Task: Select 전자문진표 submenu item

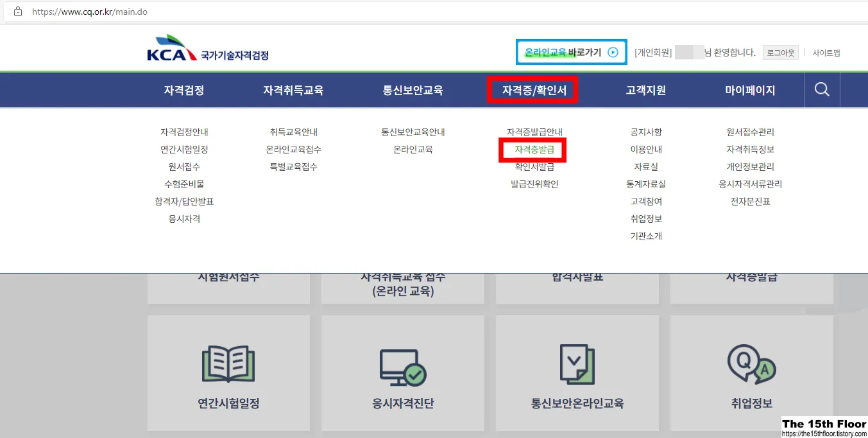Action: [x=751, y=202]
